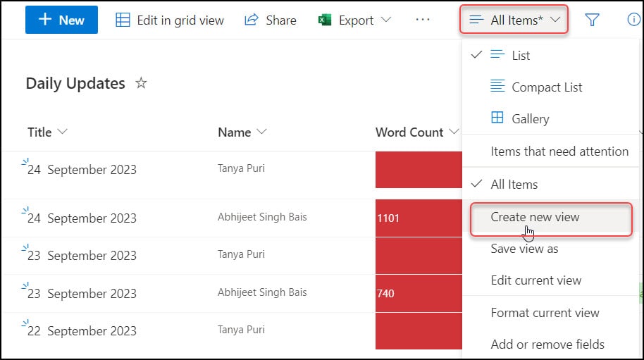Image resolution: width=644 pixels, height=360 pixels.
Task: Open 23 September 2023 row for Abhijeet Singh Bais
Action: point(82,294)
